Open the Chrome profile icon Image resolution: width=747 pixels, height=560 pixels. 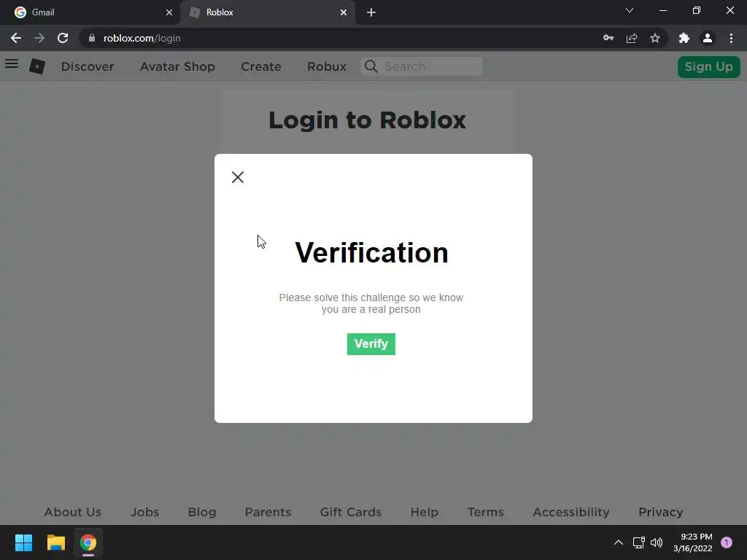tap(708, 38)
